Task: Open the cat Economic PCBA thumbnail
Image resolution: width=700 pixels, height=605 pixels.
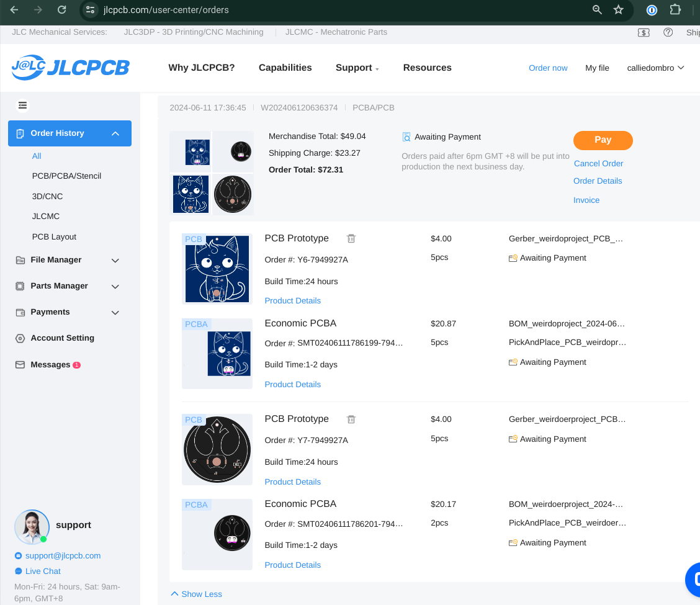Action: (x=217, y=354)
